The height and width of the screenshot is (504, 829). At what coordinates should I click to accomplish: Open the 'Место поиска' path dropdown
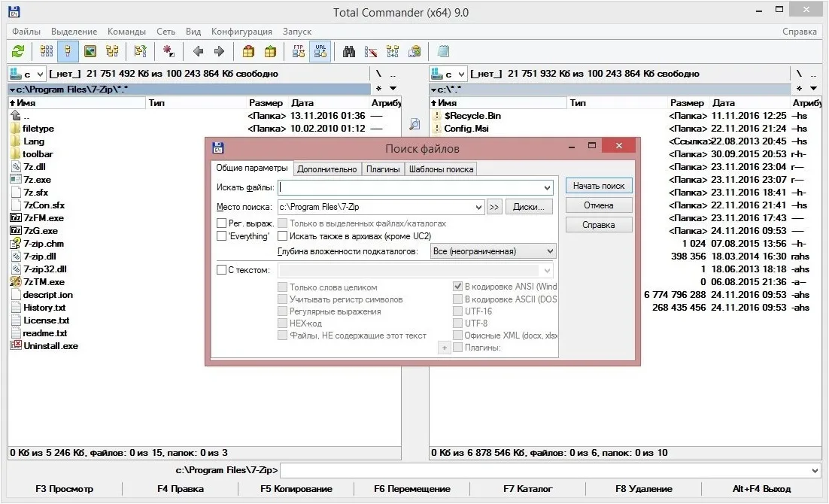[x=478, y=207]
